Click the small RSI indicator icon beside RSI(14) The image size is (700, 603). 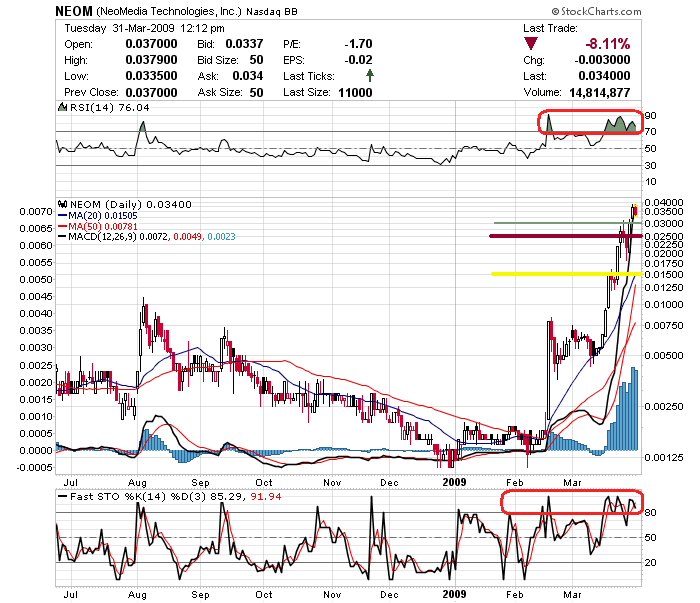(x=62, y=107)
